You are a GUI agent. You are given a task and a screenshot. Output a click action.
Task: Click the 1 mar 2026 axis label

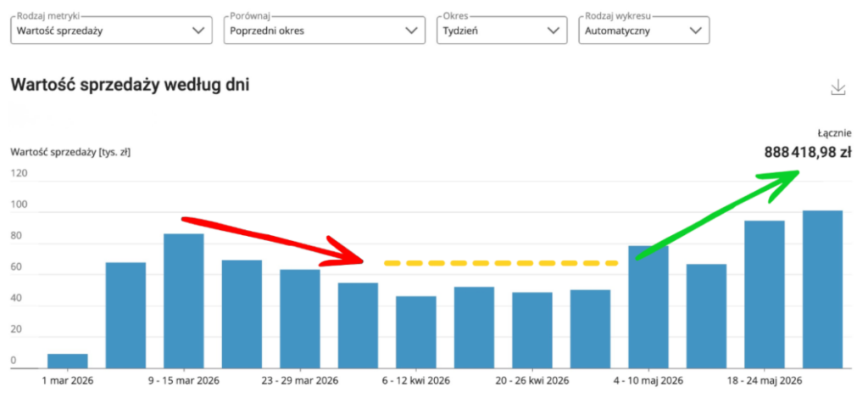68,381
